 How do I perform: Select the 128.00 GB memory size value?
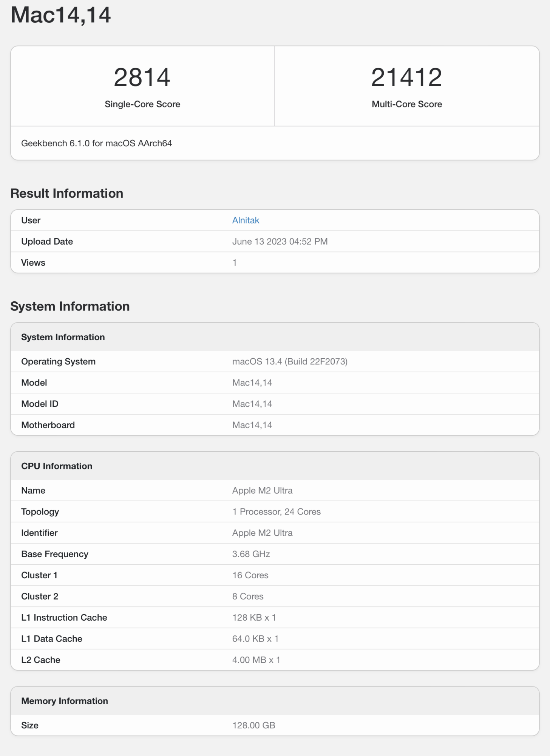tap(253, 725)
